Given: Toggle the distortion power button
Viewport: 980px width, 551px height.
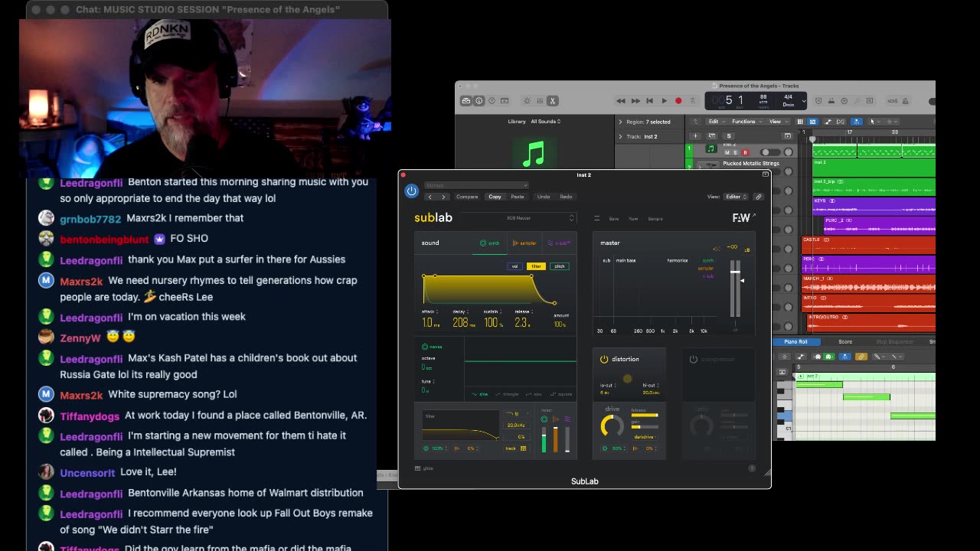Looking at the screenshot, I should click(604, 359).
